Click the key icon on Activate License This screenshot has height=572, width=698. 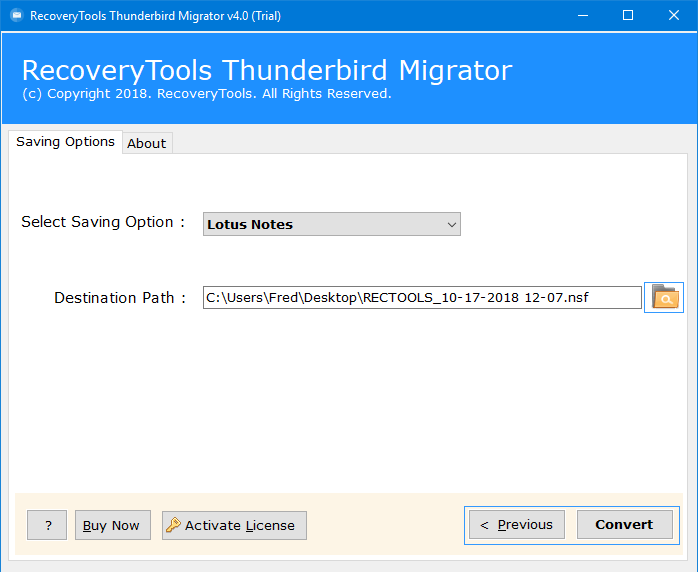(x=173, y=525)
